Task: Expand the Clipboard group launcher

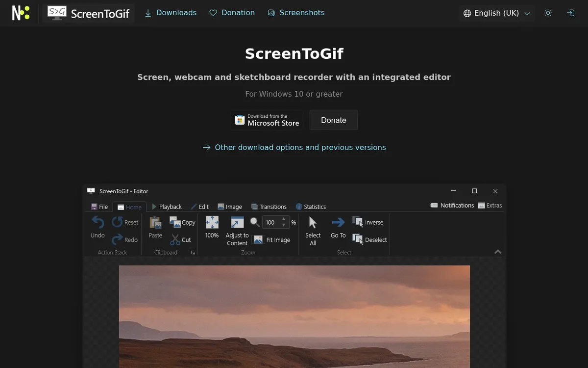Action: pyautogui.click(x=193, y=253)
